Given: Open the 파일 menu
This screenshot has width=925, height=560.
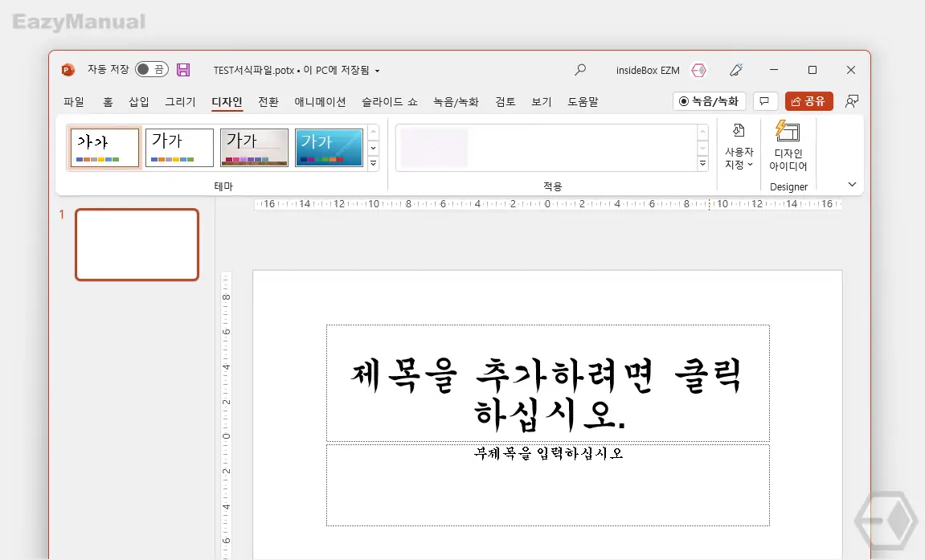Looking at the screenshot, I should 74,101.
